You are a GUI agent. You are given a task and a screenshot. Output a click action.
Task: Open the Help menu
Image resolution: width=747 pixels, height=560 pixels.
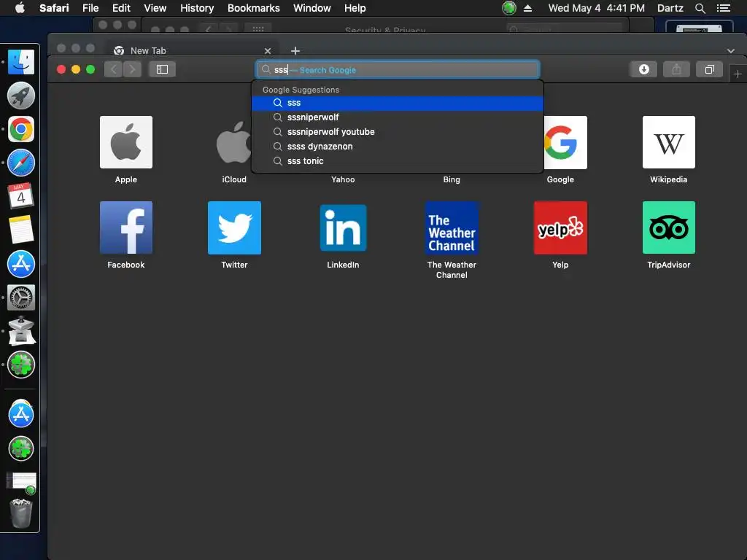pos(355,8)
